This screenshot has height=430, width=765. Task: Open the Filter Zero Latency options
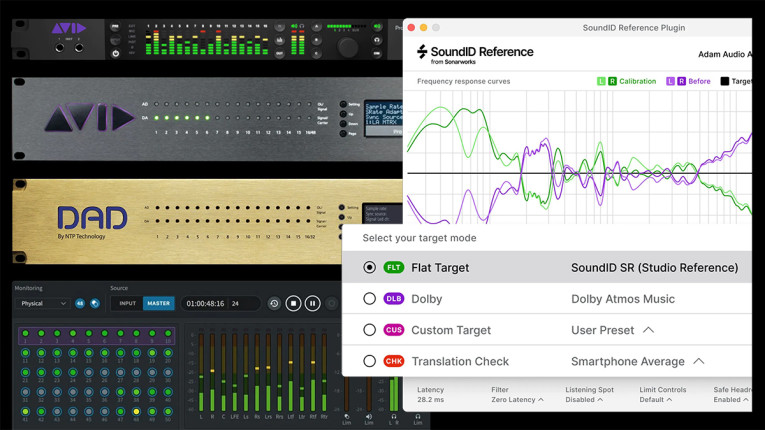click(x=517, y=400)
